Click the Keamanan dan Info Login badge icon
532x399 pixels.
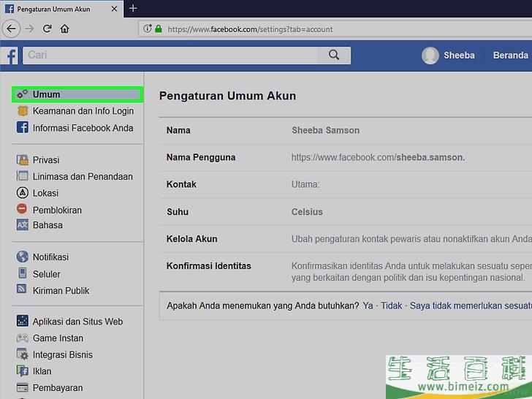coord(23,111)
